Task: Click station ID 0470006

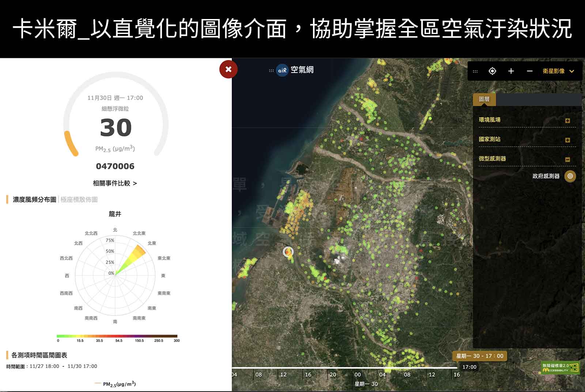Action: point(115,166)
